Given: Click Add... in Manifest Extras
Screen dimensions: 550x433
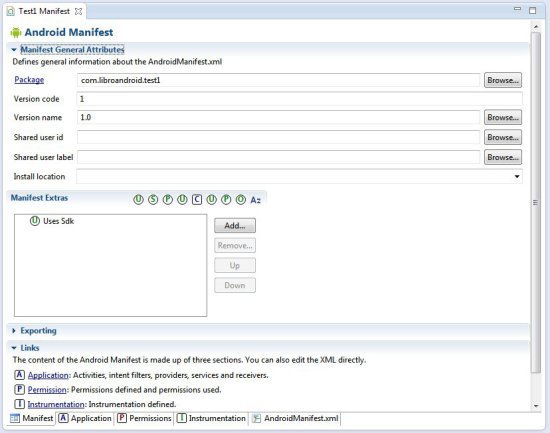Looking at the screenshot, I should 235,226.
